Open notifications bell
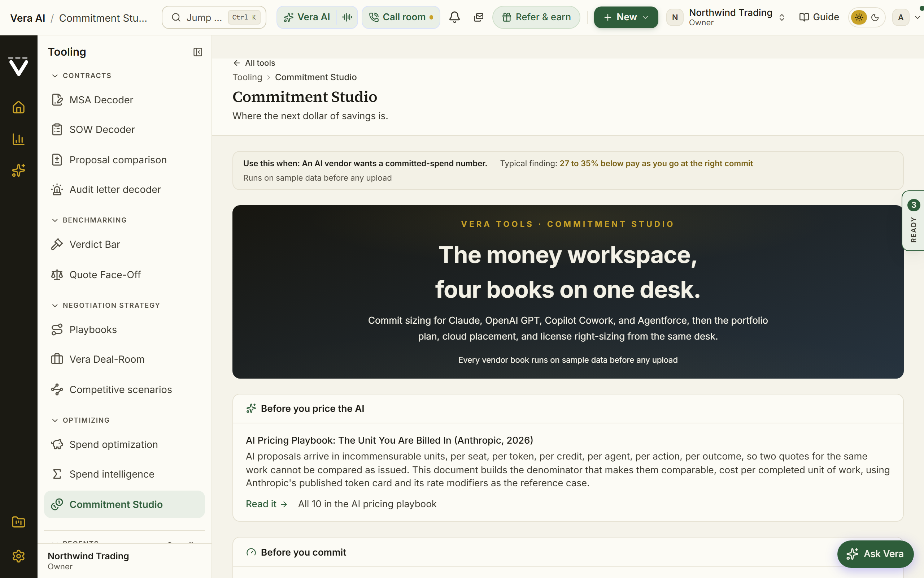Image resolution: width=924 pixels, height=578 pixels. tap(454, 17)
